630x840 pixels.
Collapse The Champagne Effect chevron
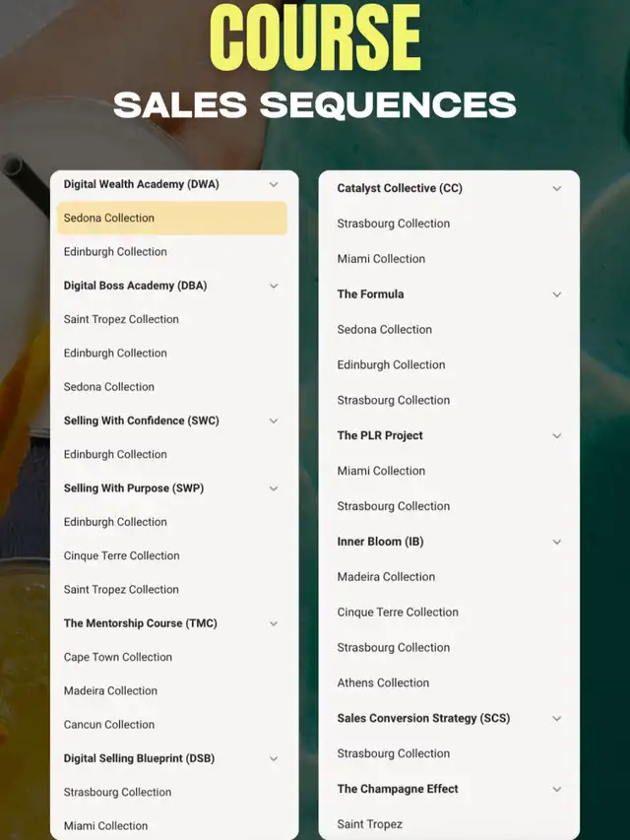pos(557,789)
